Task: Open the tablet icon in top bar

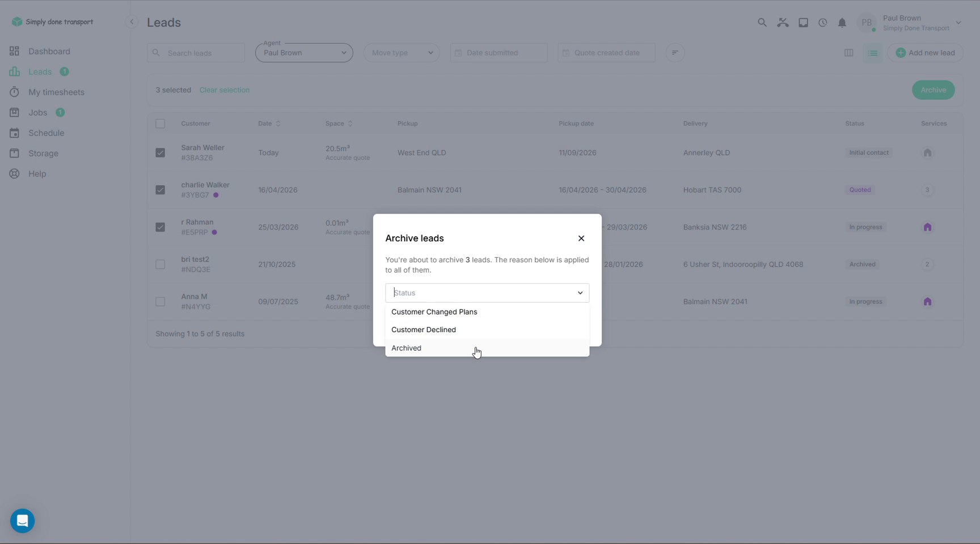Action: [803, 23]
